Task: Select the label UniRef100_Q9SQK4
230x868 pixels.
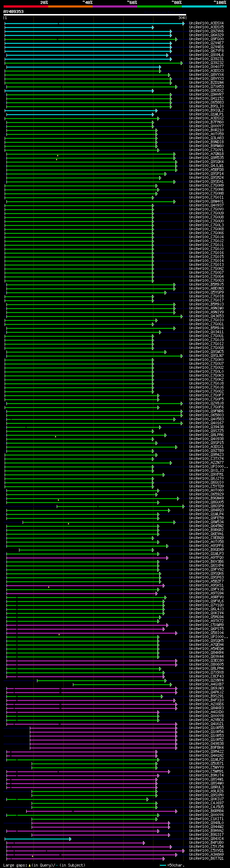Action: coord(206,162)
